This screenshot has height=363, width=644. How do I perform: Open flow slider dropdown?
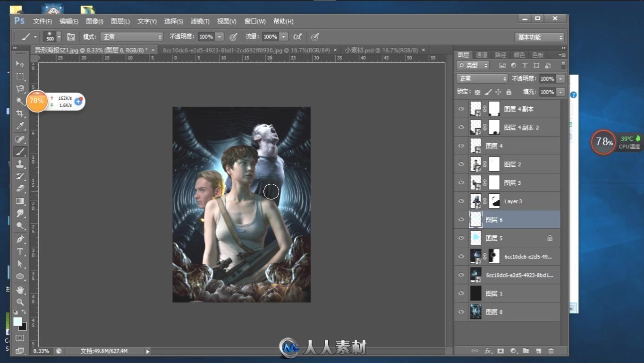click(284, 36)
